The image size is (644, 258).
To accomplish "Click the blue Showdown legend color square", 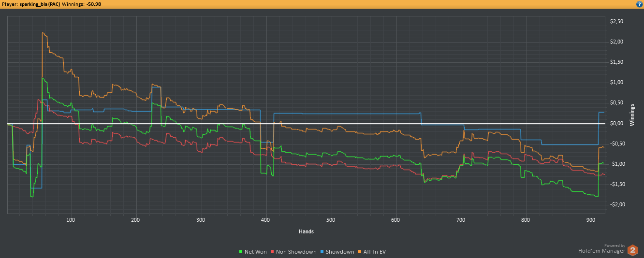I will [x=322, y=252].
